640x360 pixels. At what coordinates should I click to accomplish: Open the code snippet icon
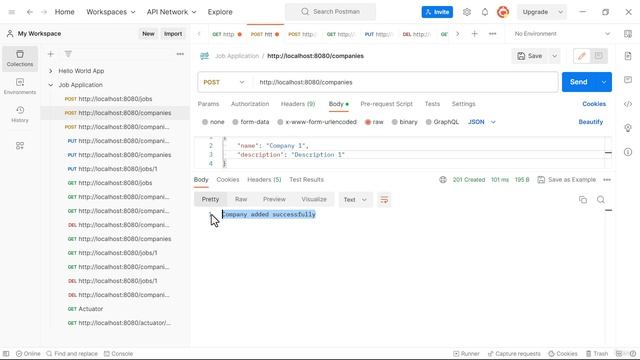coord(628,104)
